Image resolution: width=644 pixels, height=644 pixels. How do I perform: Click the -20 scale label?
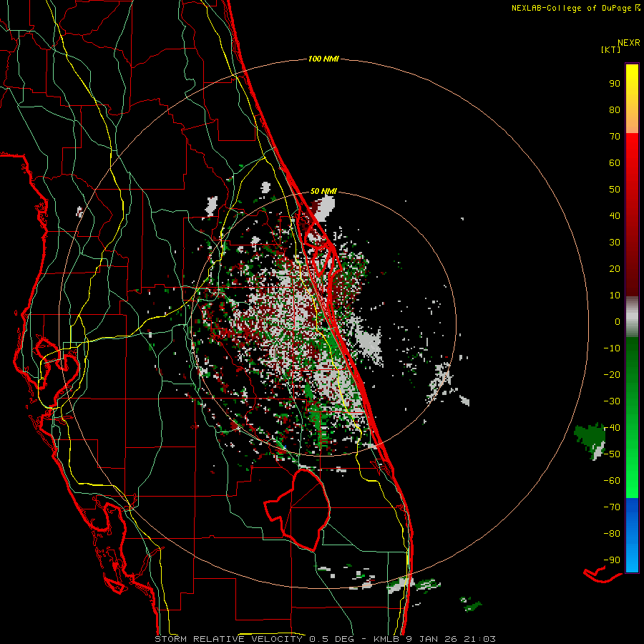[x=612, y=374]
